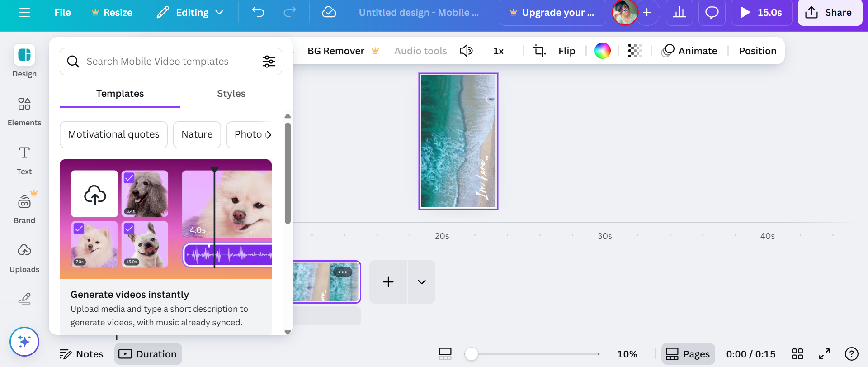Open the Generate videos instantly card
The image size is (868, 367).
click(x=165, y=247)
